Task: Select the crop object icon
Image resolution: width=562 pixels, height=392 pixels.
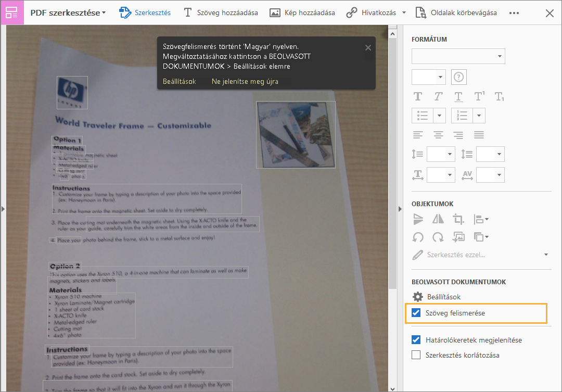Action: (x=458, y=219)
